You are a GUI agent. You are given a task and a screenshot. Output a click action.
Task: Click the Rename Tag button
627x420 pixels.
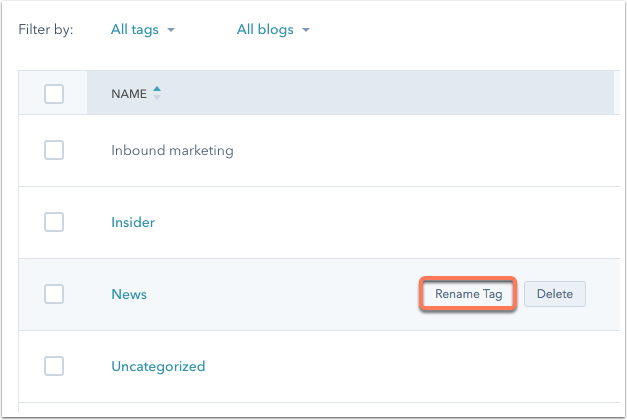[468, 294]
